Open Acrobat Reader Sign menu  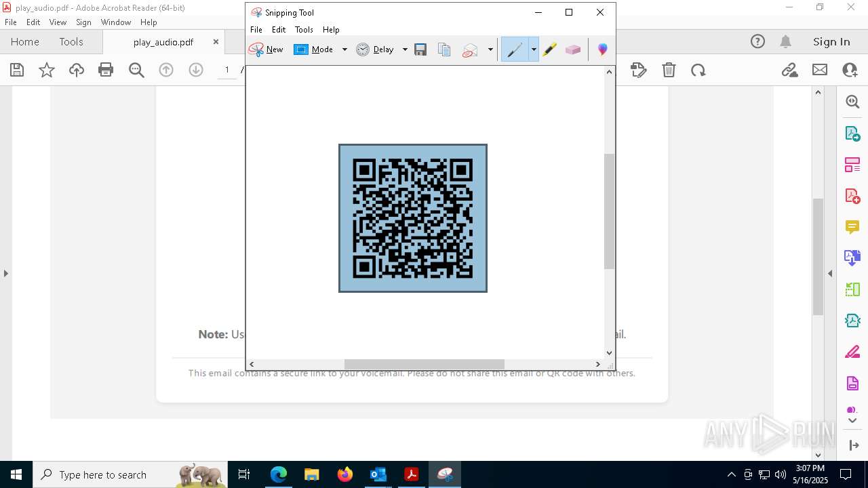(83, 22)
